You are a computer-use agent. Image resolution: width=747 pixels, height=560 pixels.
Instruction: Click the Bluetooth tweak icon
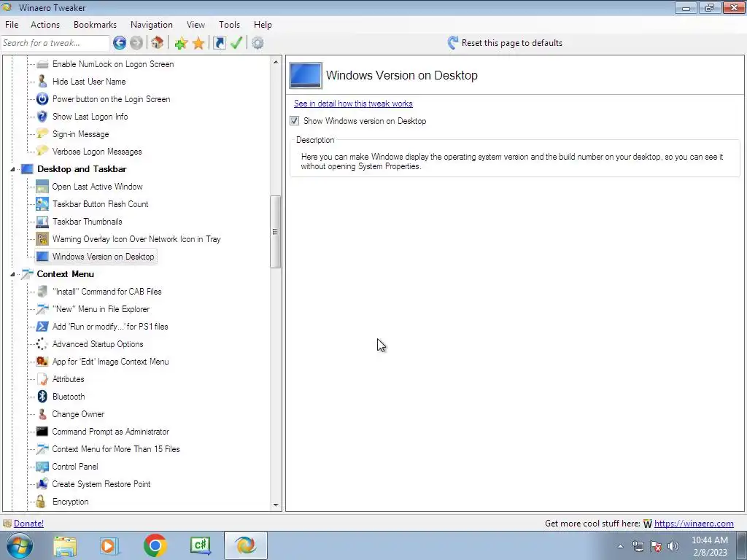(x=42, y=397)
